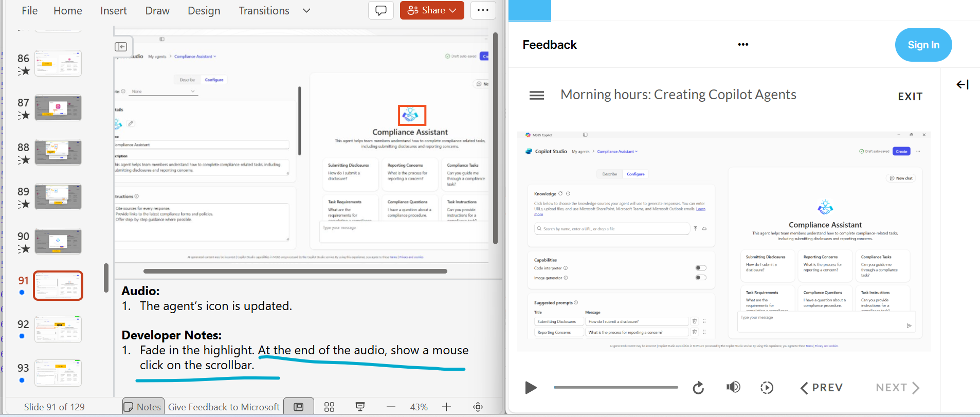The image size is (980, 417).
Task: Click Sign In button
Action: click(923, 45)
